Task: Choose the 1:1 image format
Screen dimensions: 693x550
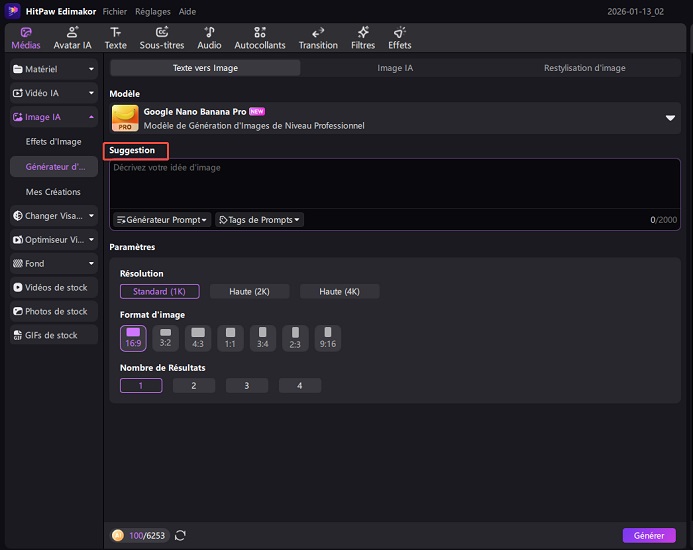Action: click(x=231, y=337)
